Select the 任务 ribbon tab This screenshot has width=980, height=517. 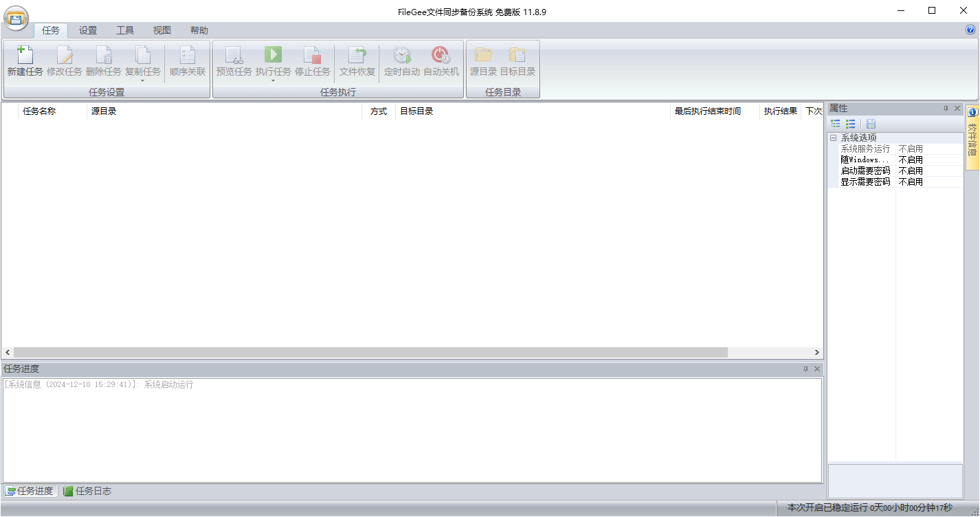(x=51, y=30)
